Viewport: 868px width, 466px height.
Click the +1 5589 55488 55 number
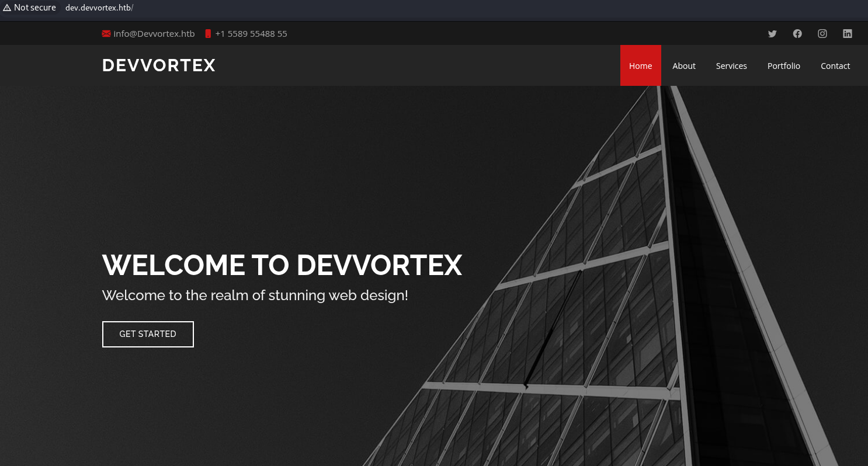coord(251,34)
